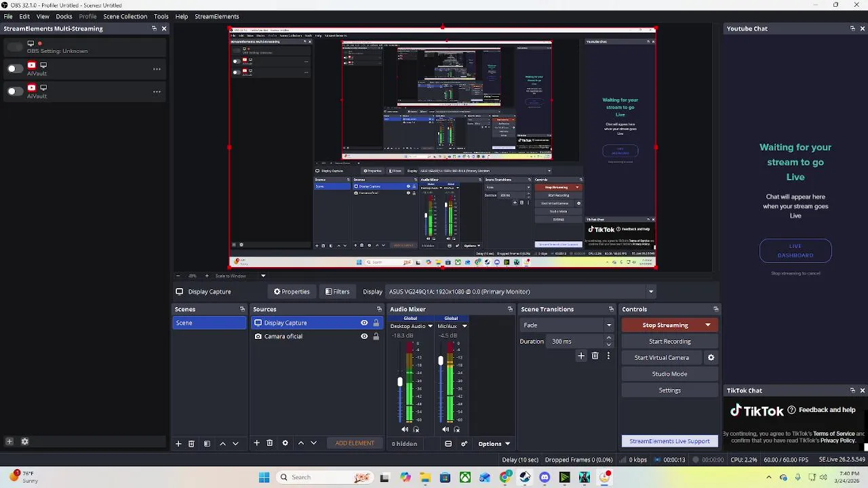The width and height of the screenshot is (868, 488).
Task: Delete scene transition with trash icon
Action: [595, 356]
